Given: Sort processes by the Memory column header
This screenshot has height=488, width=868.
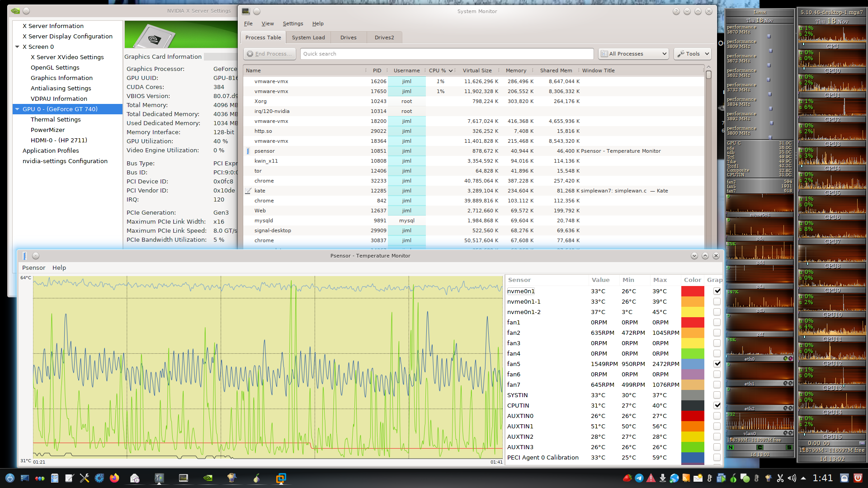Looking at the screenshot, I should click(x=516, y=70).
